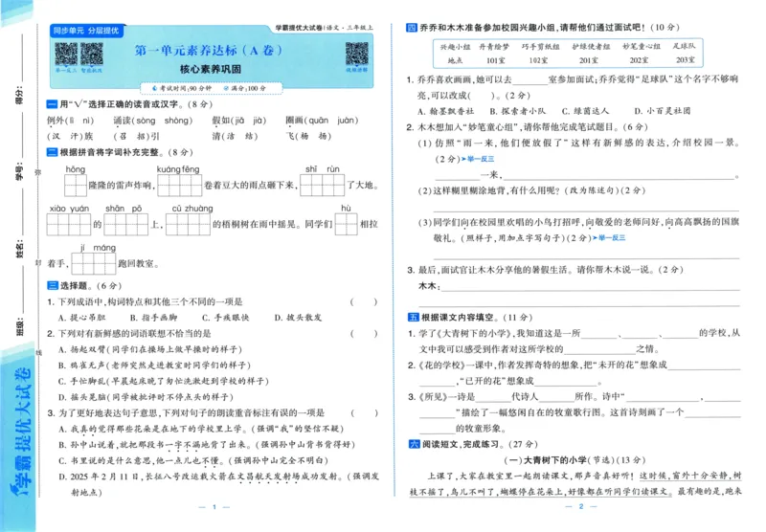The image size is (766, 532).
Task: Click the answer bracket for 下列对有新鲜感的词语 question
Action: tap(364, 333)
